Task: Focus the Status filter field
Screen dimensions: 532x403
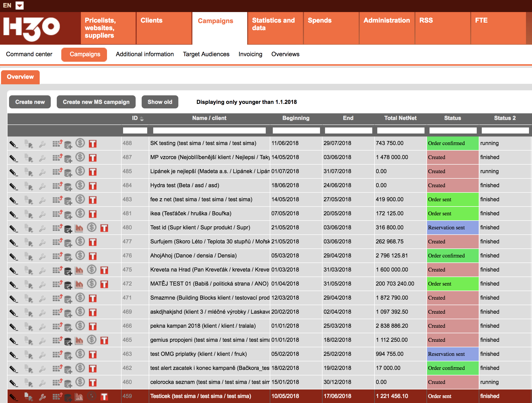Action: (453, 130)
